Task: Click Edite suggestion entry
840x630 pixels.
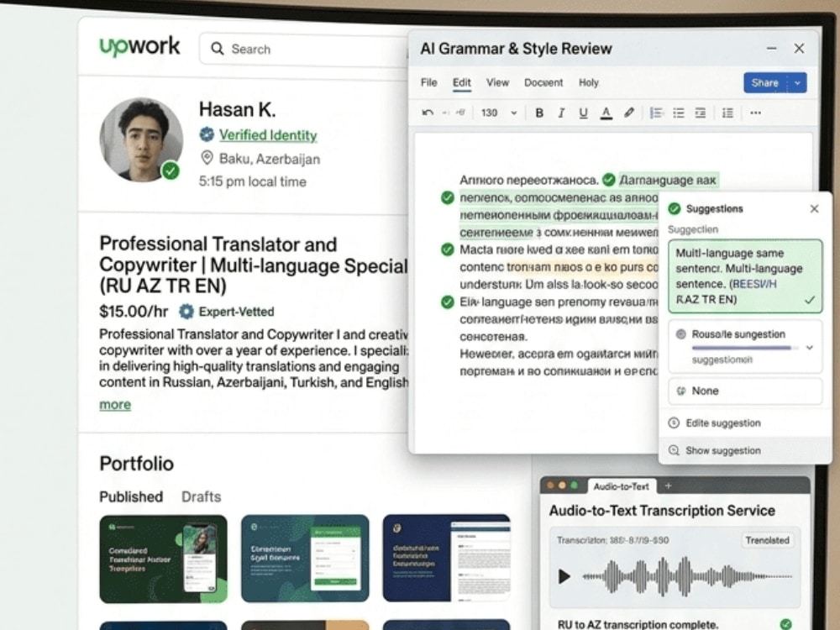Action: click(744, 423)
